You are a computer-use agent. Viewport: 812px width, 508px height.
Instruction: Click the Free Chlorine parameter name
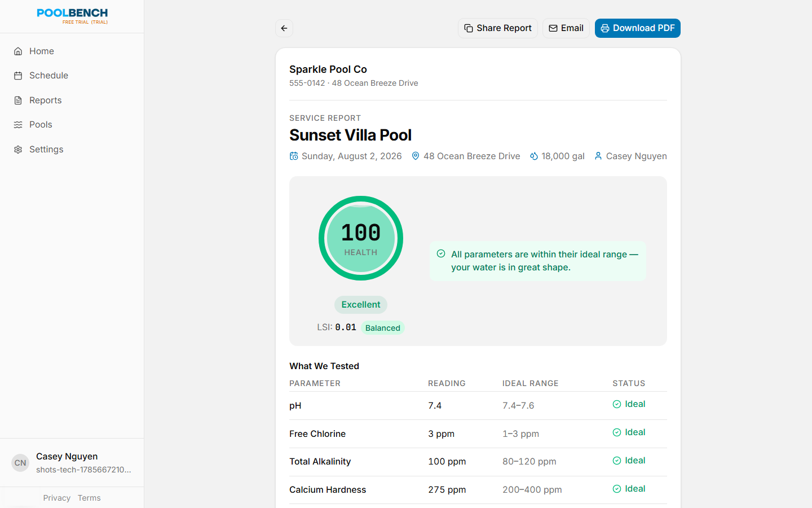click(x=317, y=433)
